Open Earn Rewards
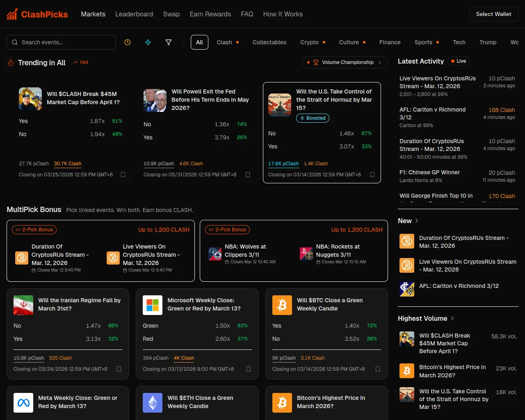Viewport: 525px width, 420px height. pyautogui.click(x=210, y=14)
